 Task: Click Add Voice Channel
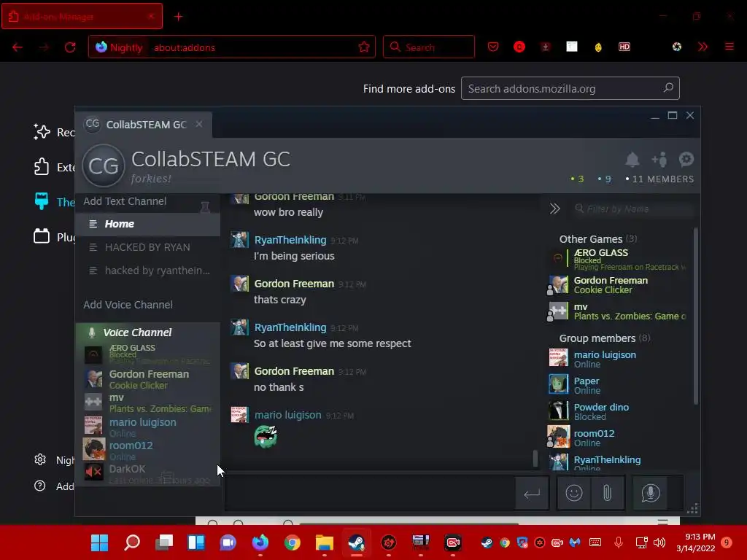pyautogui.click(x=128, y=304)
